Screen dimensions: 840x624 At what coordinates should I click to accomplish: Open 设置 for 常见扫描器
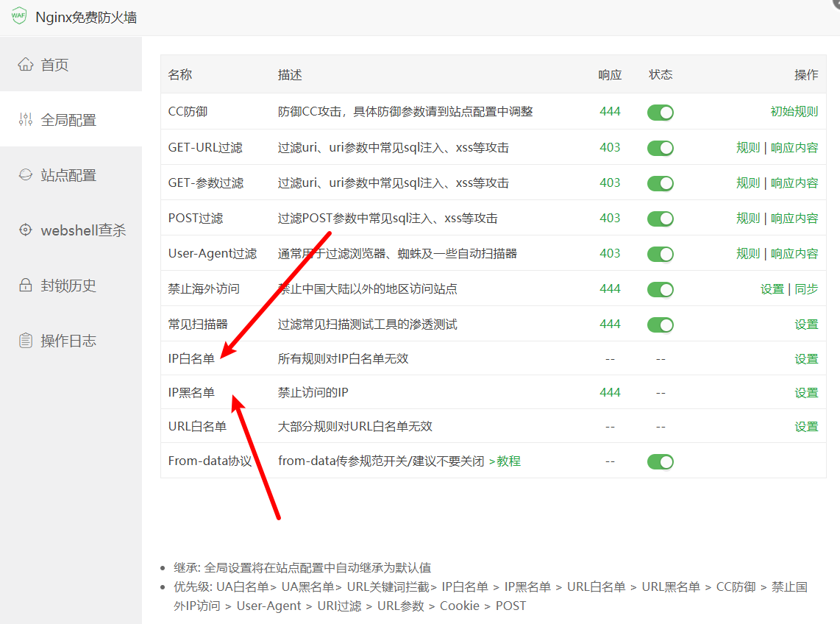(x=806, y=325)
